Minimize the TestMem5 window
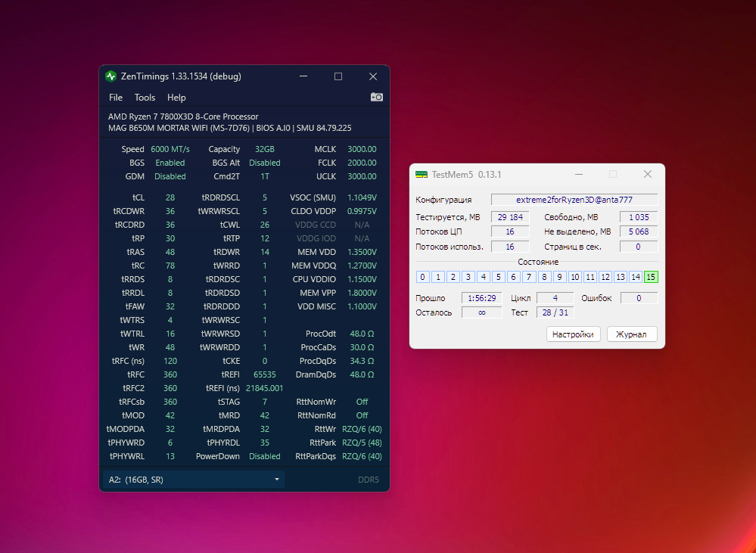The height and width of the screenshot is (553, 756). 579,175
